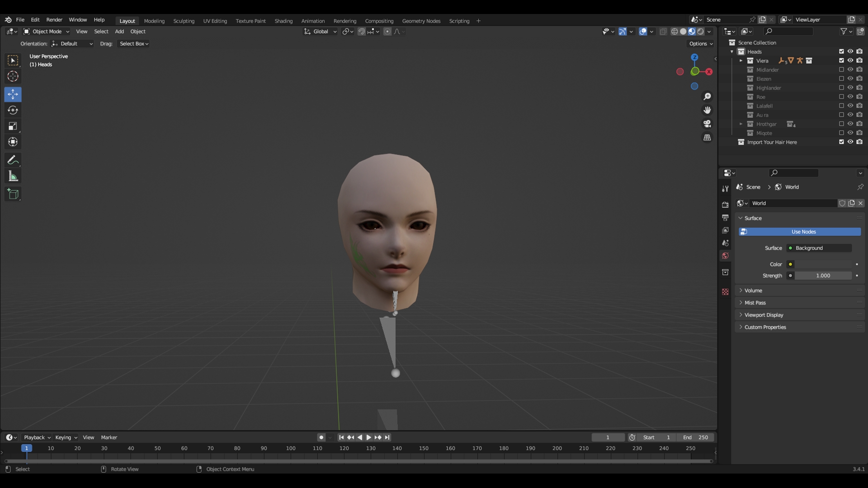Toggle camera view icon
Viewport: 868px width, 488px height.
point(707,124)
